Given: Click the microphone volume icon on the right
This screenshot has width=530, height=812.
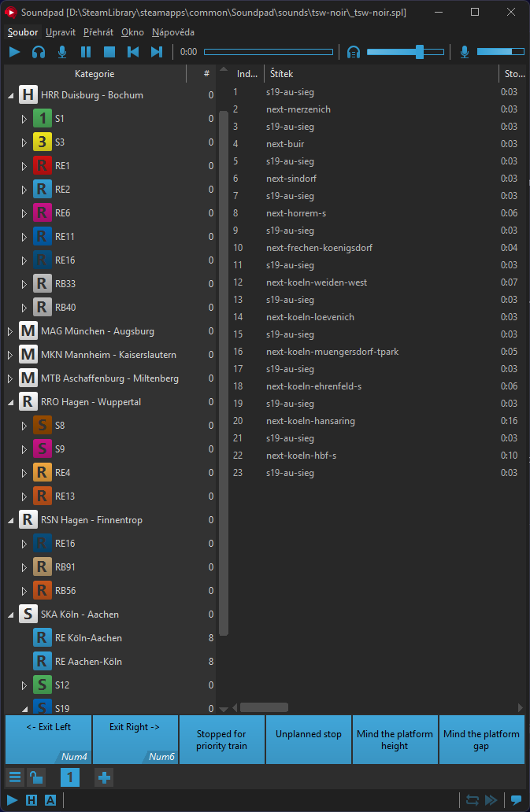Looking at the screenshot, I should click(x=465, y=52).
